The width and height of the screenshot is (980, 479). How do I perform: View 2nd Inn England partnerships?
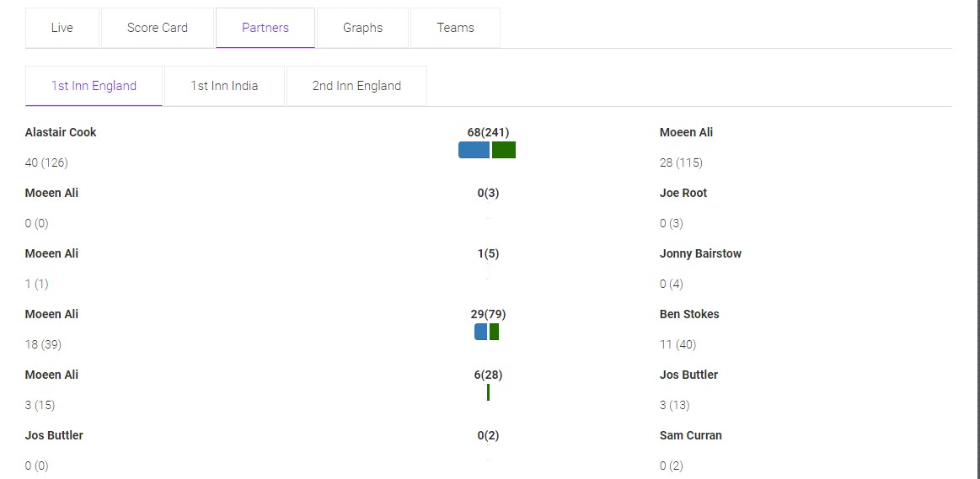pyautogui.click(x=356, y=86)
